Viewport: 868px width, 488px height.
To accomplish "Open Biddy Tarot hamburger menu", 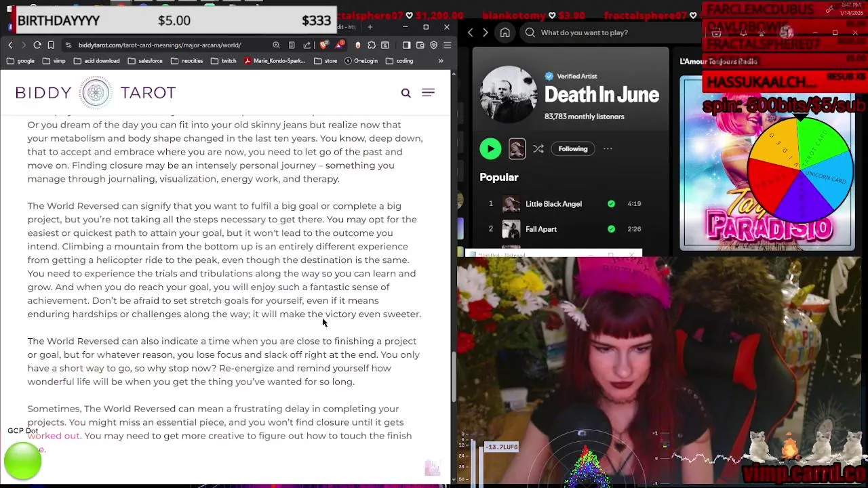I will 428,93.
